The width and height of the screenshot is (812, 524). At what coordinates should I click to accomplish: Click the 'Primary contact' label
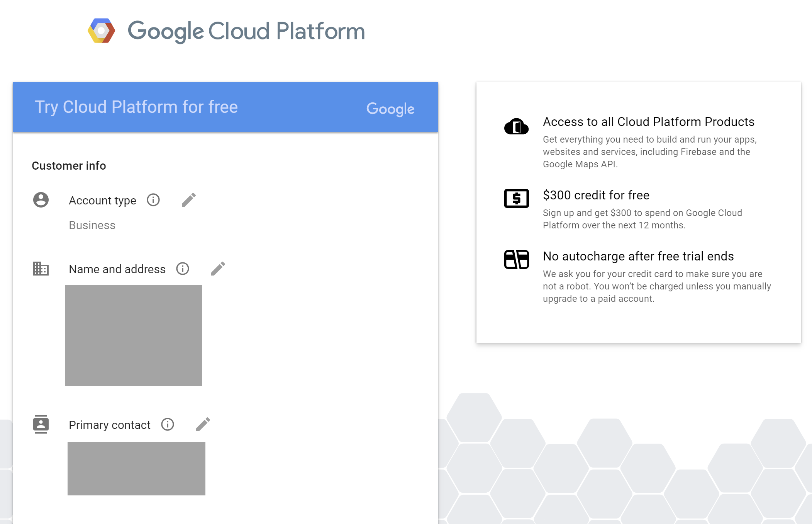click(x=110, y=425)
